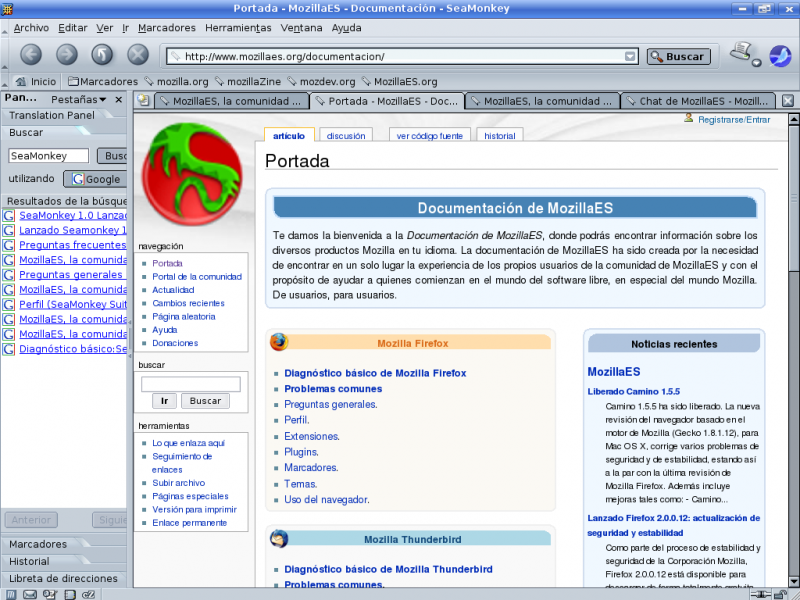This screenshot has width=800, height=600.
Task: Click the Buscar button in wiki search box
Action: point(205,401)
